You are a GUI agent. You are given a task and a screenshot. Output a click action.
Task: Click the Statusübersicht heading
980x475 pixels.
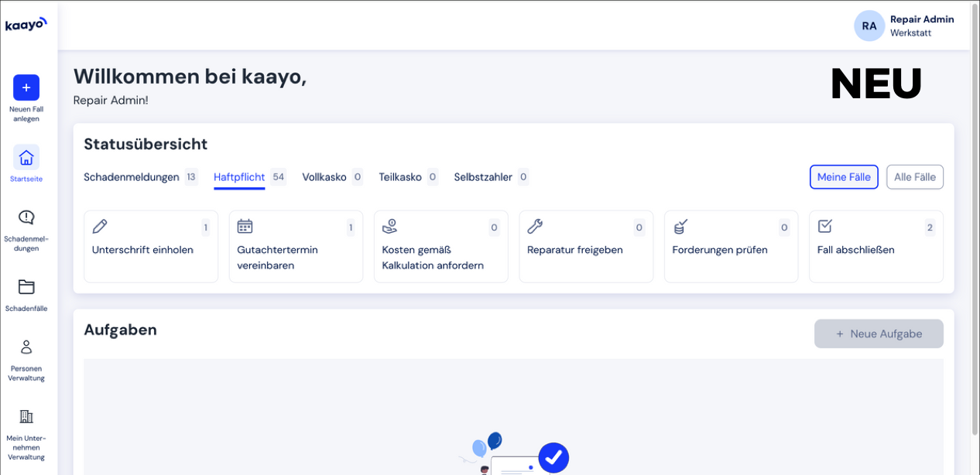[x=146, y=144]
